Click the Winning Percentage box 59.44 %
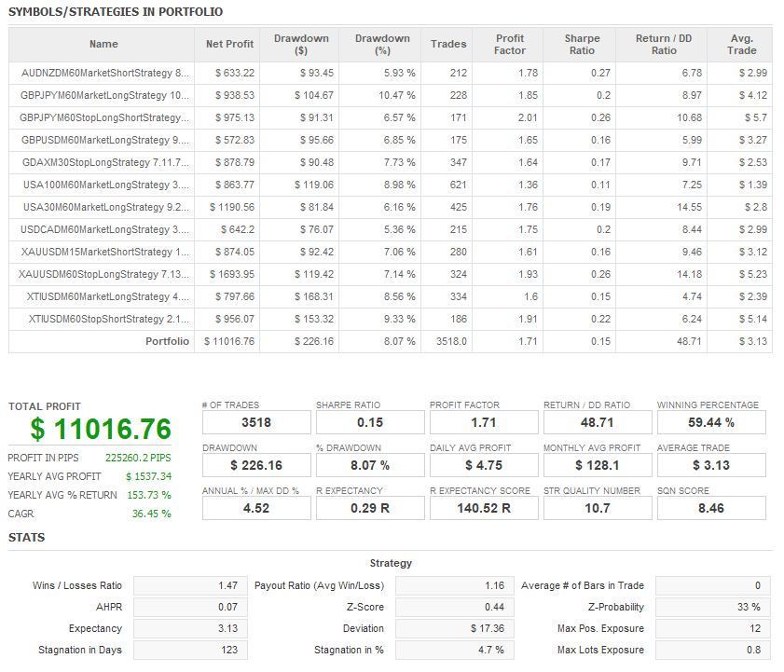 point(711,422)
